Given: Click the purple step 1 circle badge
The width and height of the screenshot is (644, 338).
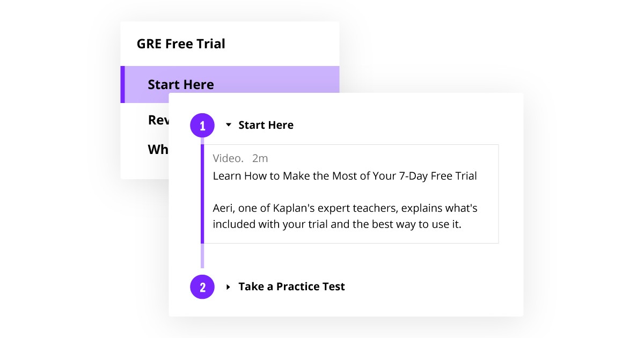Looking at the screenshot, I should 202,126.
